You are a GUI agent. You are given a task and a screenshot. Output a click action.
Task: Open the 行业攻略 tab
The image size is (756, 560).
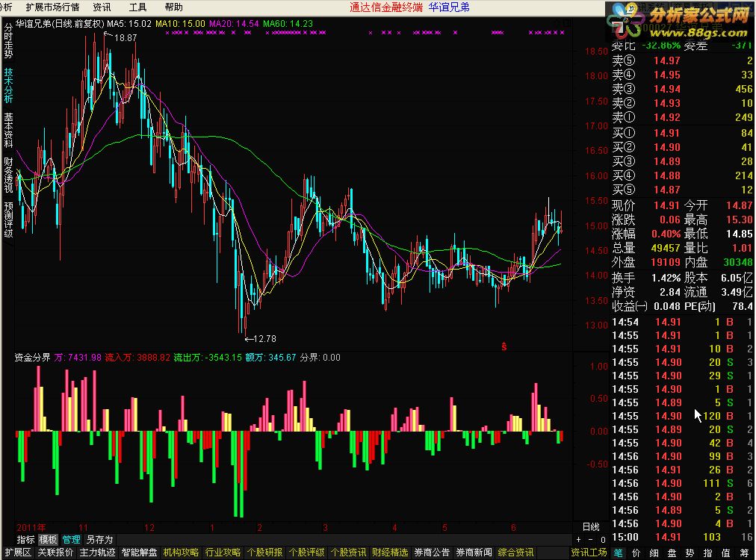pyautogui.click(x=223, y=553)
